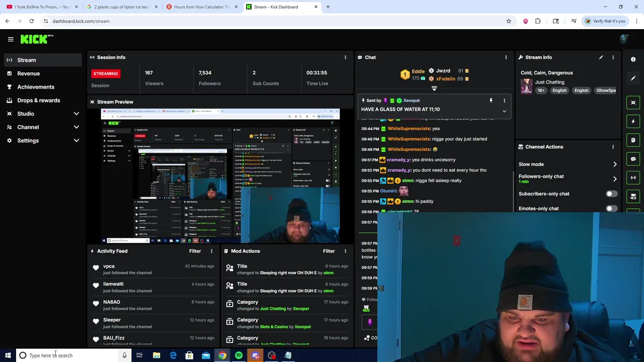This screenshot has width=644, height=362.
Task: Click taskbar microphone search icon
Action: (x=124, y=355)
